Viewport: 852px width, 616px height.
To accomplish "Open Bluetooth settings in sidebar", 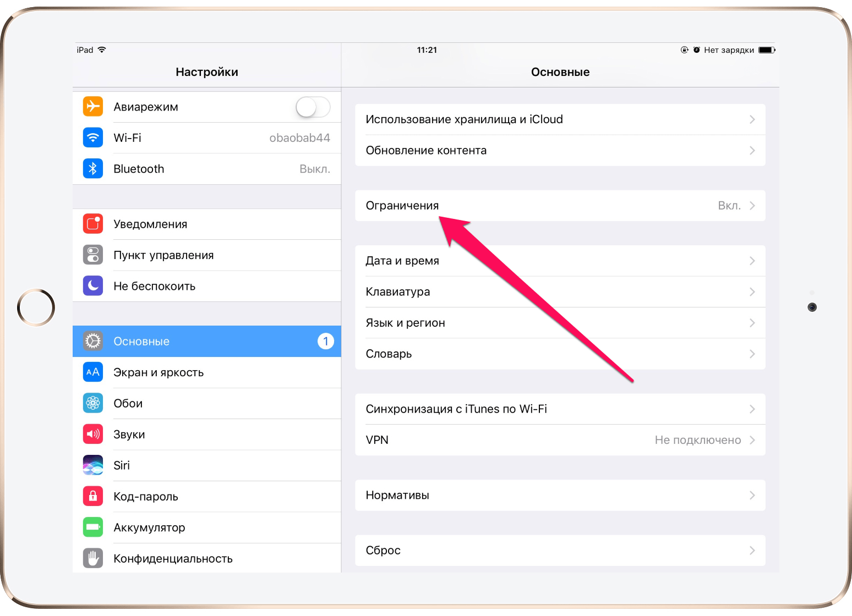I will [207, 169].
